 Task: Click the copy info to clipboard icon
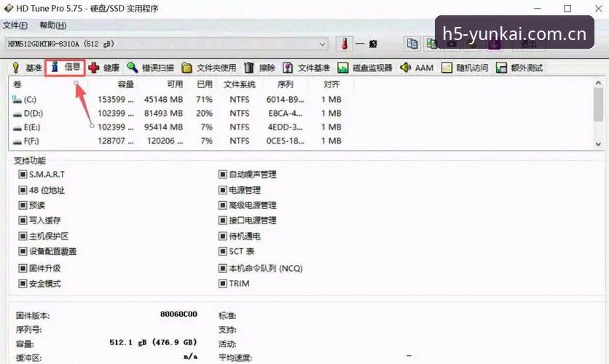click(412, 44)
